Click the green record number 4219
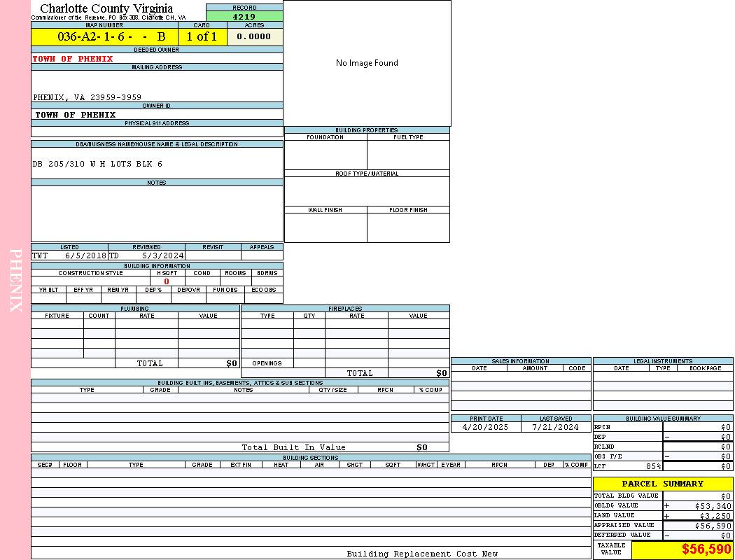 (x=244, y=17)
